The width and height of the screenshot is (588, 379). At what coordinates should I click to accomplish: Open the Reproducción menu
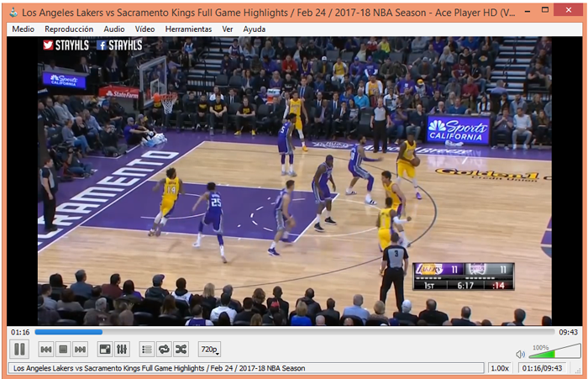pyautogui.click(x=69, y=29)
